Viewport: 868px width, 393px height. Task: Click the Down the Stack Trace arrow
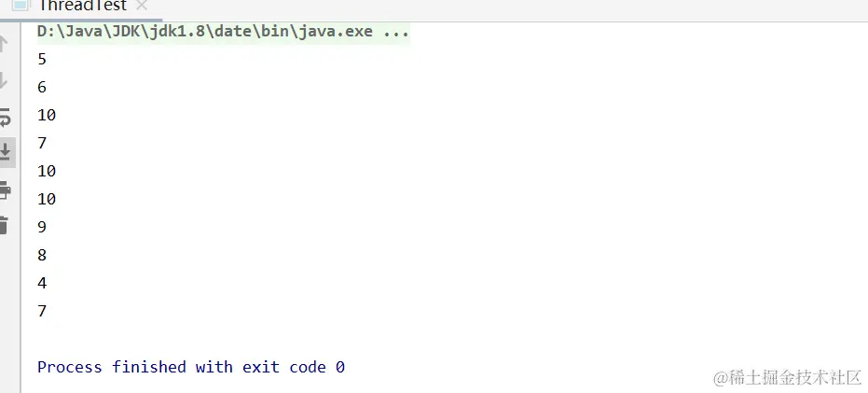pos(4,80)
